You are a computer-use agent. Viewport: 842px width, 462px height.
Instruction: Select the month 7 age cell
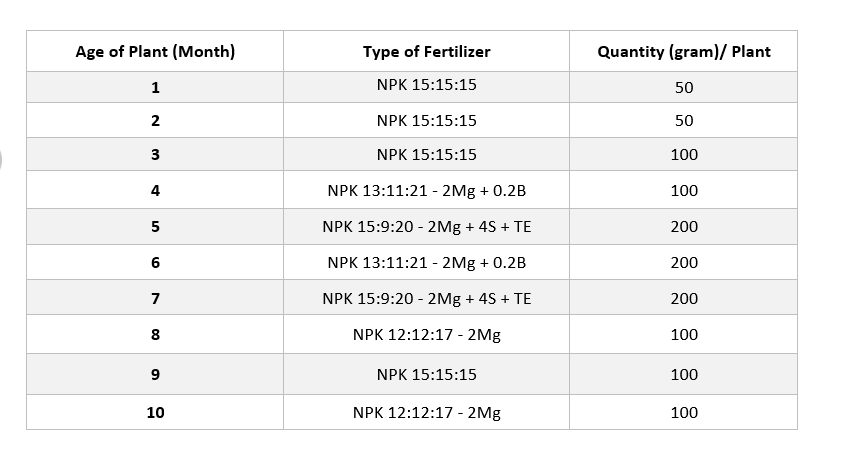pos(155,299)
